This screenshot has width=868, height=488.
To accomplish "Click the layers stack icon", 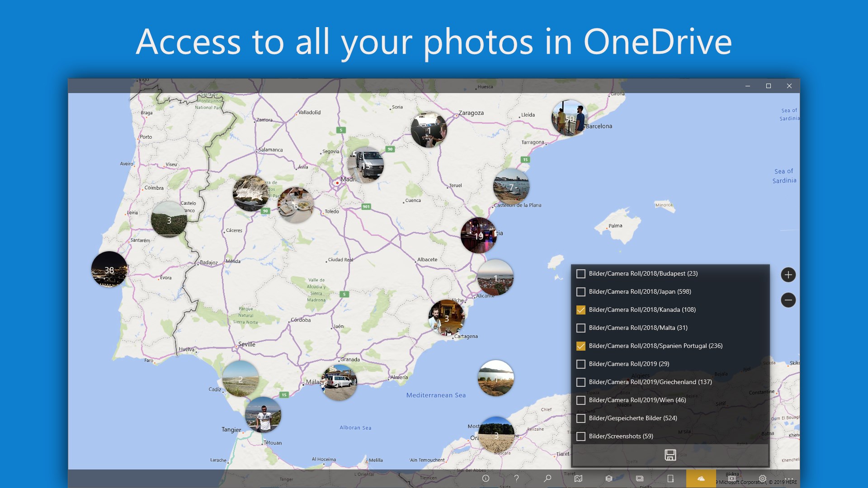I will coord(609,478).
